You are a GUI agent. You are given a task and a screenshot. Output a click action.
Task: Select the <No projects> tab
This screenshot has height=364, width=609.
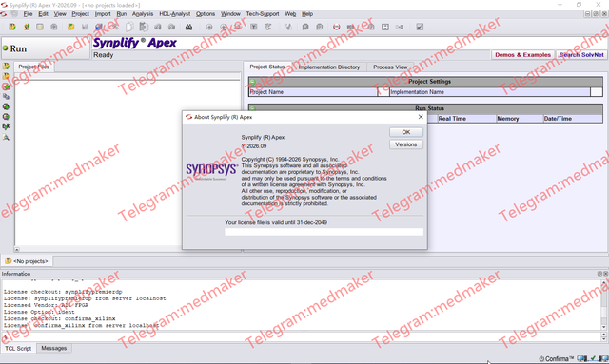(x=28, y=261)
